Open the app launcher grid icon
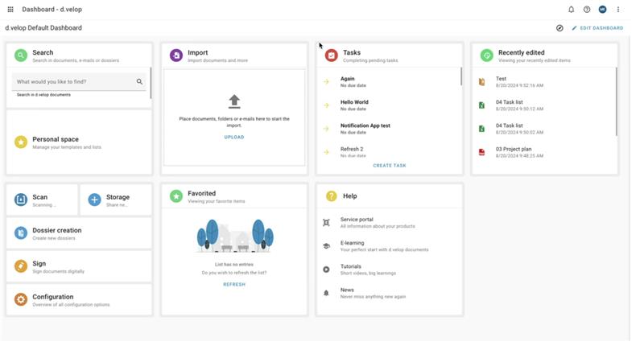This screenshot has height=350, width=644. click(x=10, y=10)
